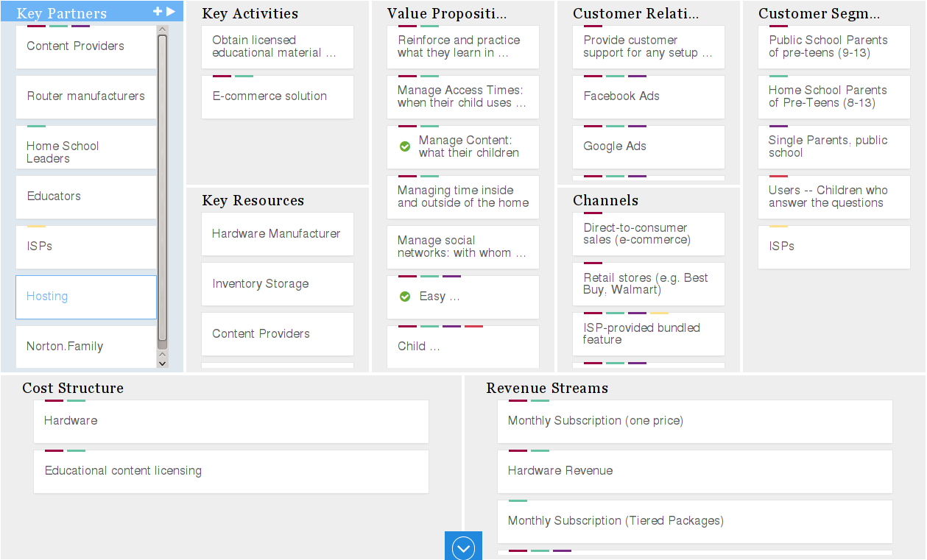Screen dimensions: 927x560
Task: Click yellow tag on ISPs customer segment card
Action: tap(778, 227)
